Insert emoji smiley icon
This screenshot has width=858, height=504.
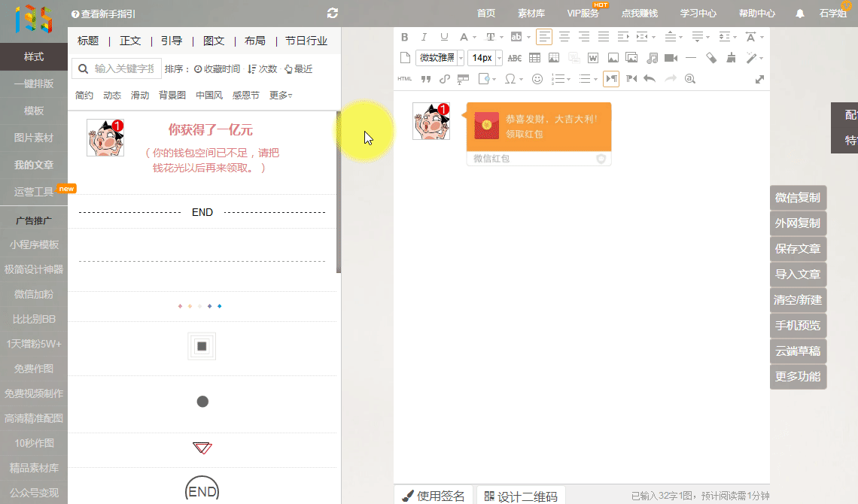click(537, 79)
